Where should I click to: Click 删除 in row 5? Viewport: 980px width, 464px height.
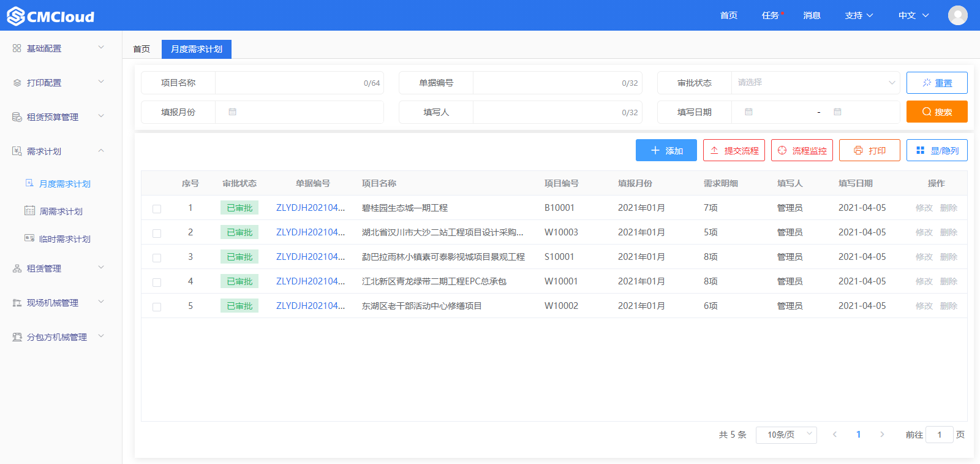click(949, 306)
